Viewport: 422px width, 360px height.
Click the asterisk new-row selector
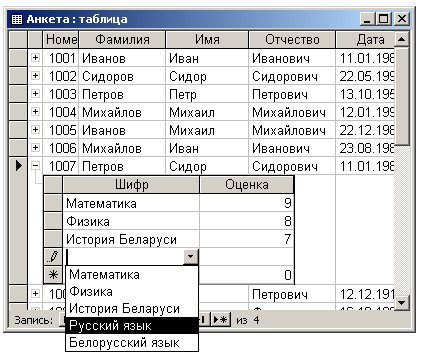53,275
